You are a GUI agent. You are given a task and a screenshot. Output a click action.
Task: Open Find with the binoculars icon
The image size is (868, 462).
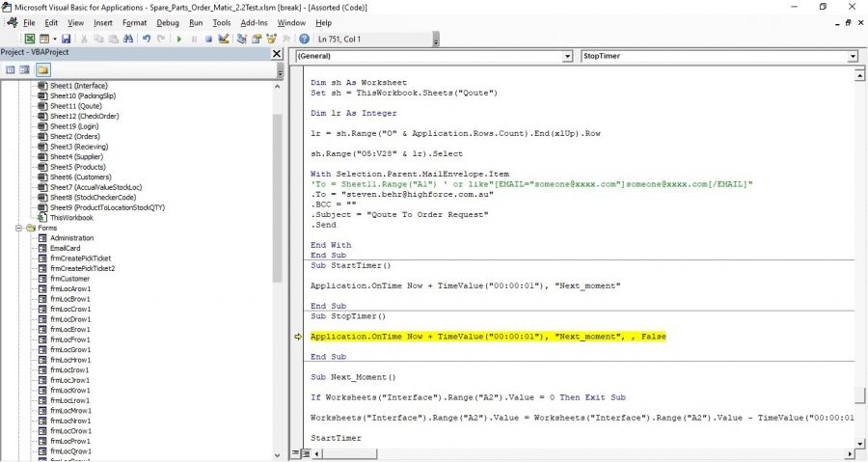click(x=128, y=39)
